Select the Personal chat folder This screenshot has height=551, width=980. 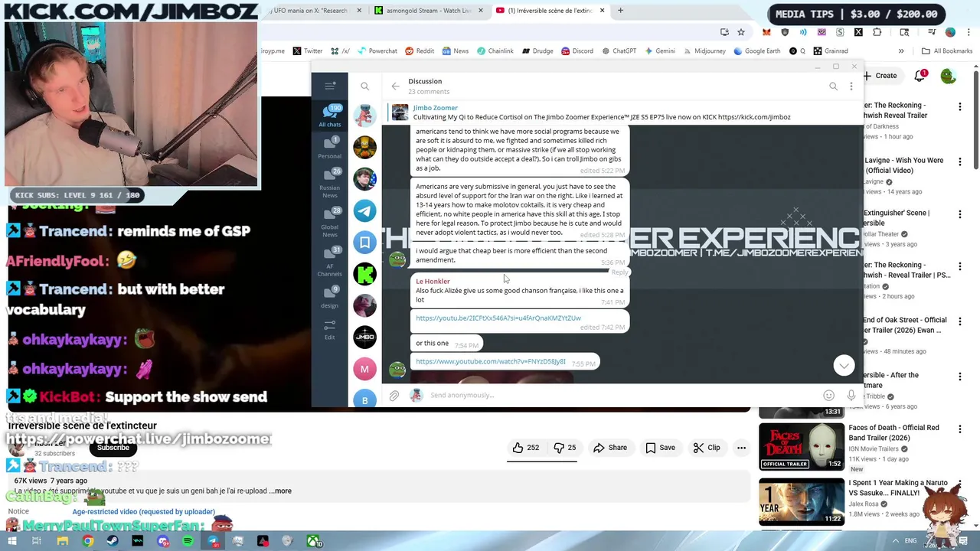[330, 148]
